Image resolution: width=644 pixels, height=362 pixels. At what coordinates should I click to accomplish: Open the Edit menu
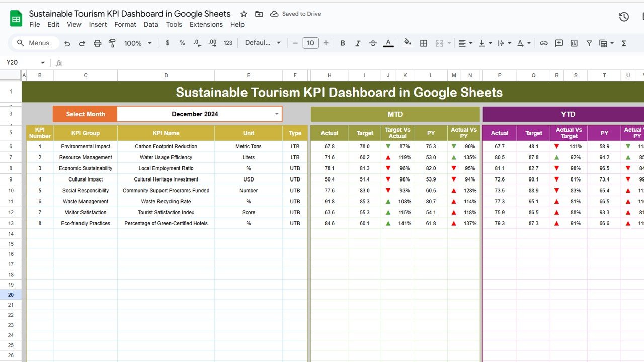click(x=53, y=24)
